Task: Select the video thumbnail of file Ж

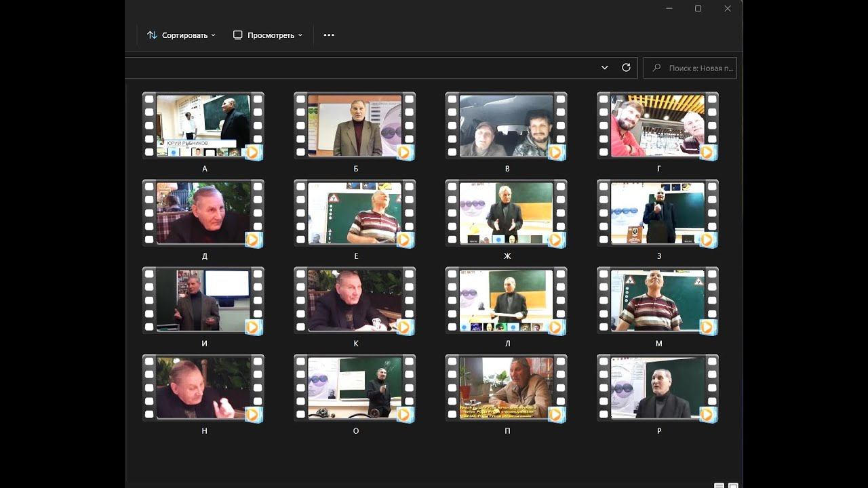Action: click(x=507, y=213)
